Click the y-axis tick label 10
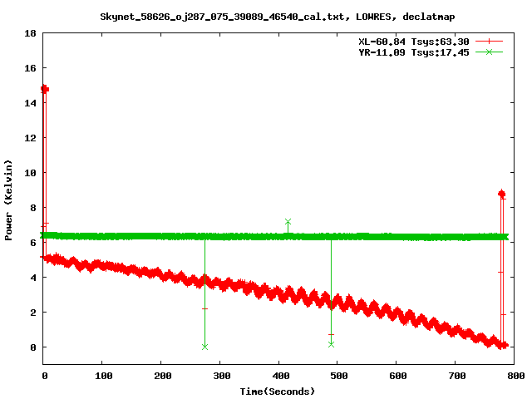Screen dimensions: 532x399 click(30, 173)
